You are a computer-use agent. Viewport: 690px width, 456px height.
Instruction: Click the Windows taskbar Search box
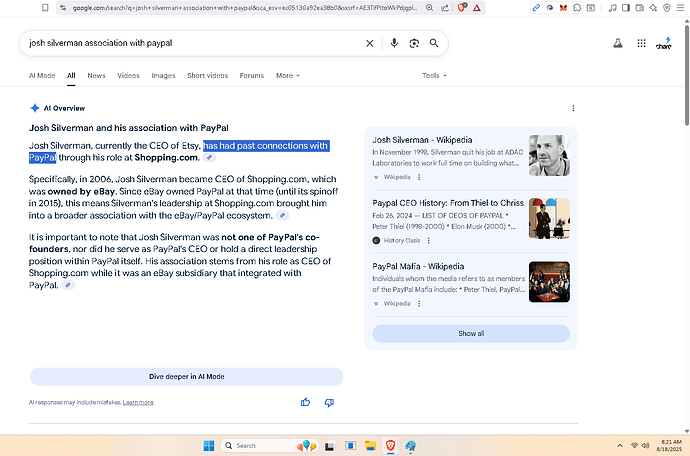coord(268,446)
